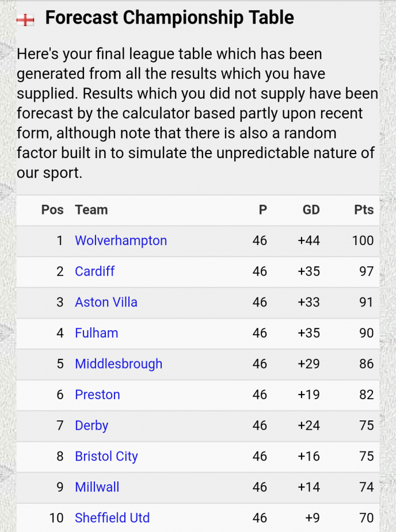
Task: Open the Fulham team page link
Action: [x=97, y=333]
